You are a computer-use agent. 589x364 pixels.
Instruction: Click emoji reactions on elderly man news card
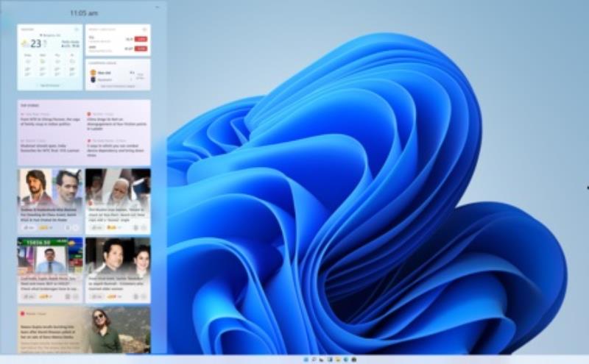tap(112, 228)
